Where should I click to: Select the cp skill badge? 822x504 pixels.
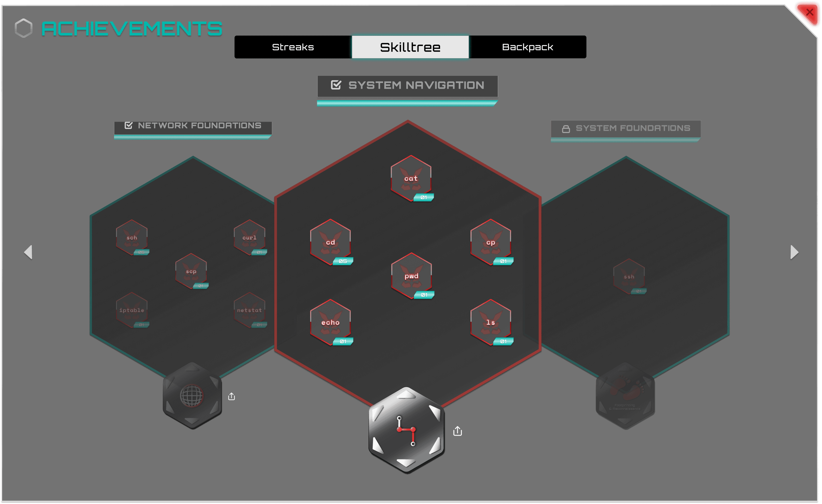point(491,242)
